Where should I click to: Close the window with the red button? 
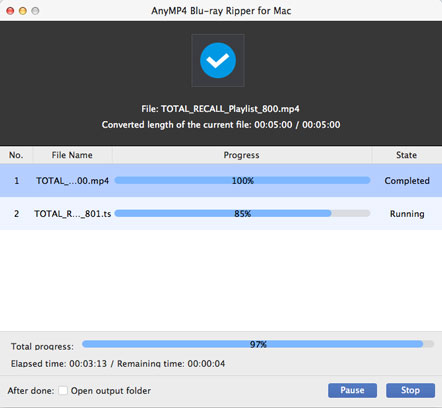pos(10,11)
